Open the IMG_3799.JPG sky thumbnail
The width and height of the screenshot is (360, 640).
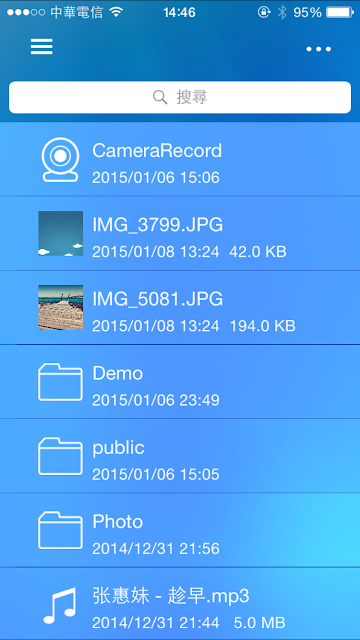[x=60, y=233]
